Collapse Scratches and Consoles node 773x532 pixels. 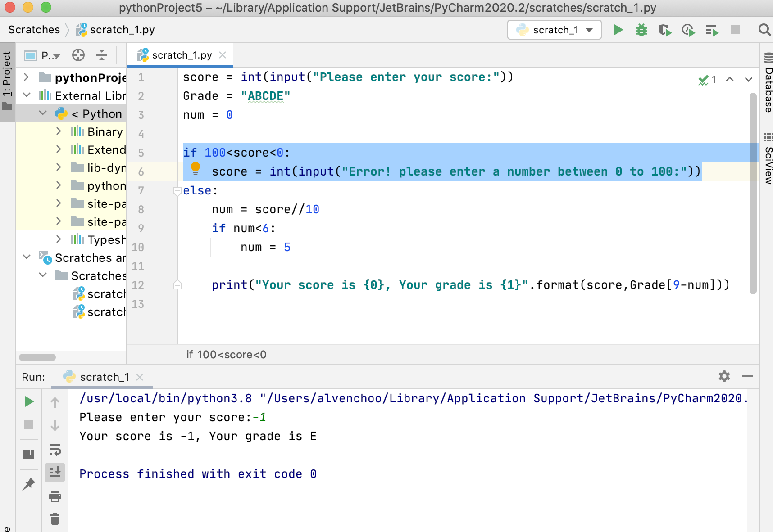pos(27,257)
